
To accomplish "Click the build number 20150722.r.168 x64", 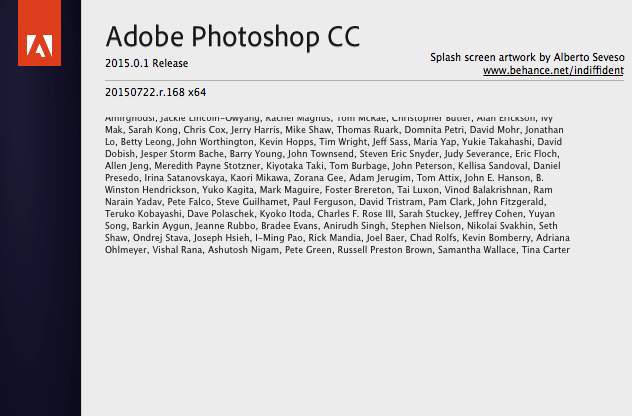I will (x=156, y=92).
